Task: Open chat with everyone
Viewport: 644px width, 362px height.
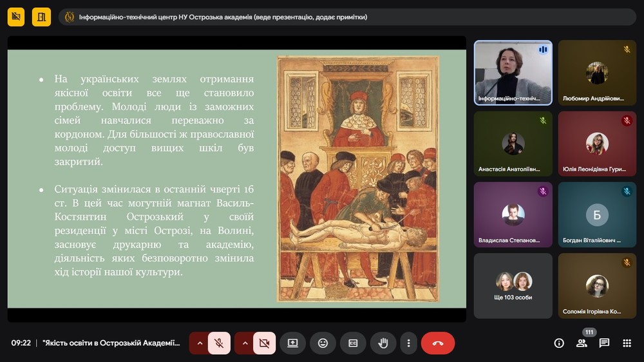Action: (604, 343)
